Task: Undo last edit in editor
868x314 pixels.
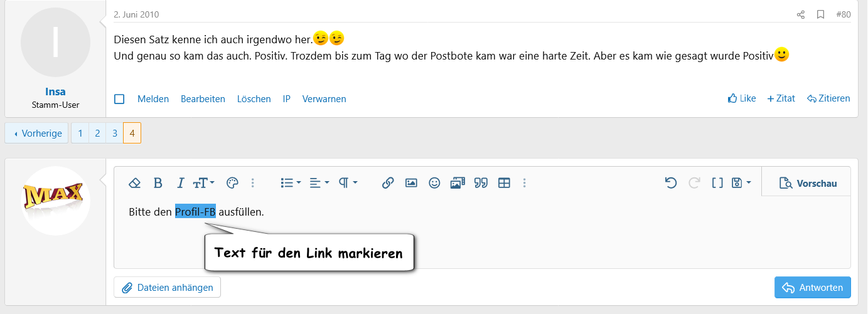Action: point(671,183)
